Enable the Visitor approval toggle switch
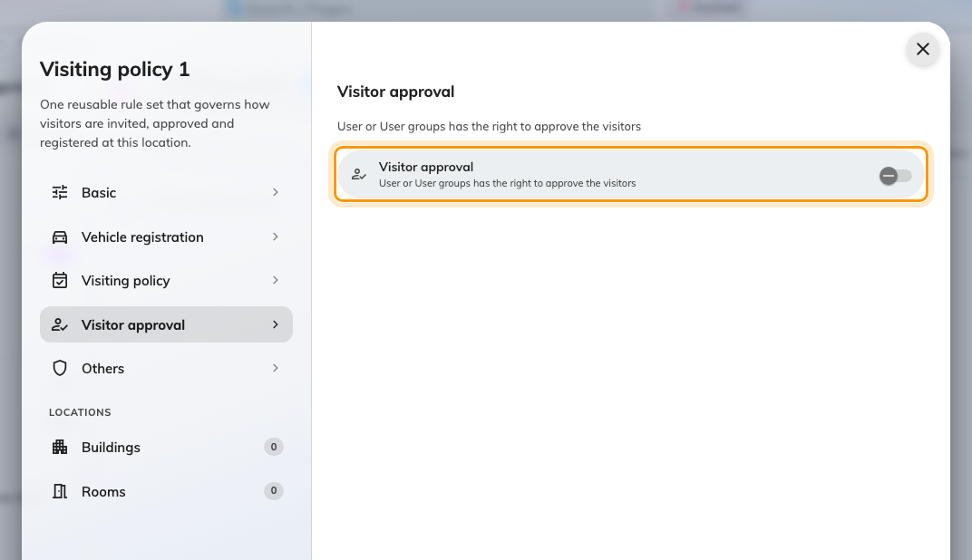The image size is (972, 560). tap(895, 176)
